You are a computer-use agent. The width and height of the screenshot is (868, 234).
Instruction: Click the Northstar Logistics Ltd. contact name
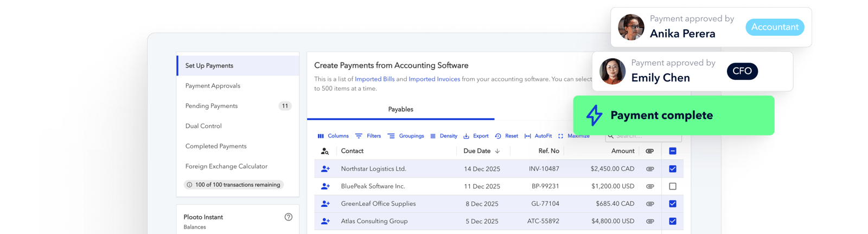(373, 169)
